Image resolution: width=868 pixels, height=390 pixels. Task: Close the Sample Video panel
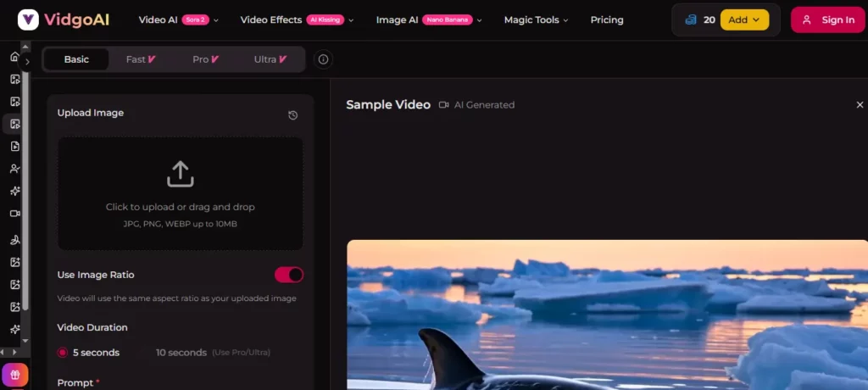[x=860, y=104]
